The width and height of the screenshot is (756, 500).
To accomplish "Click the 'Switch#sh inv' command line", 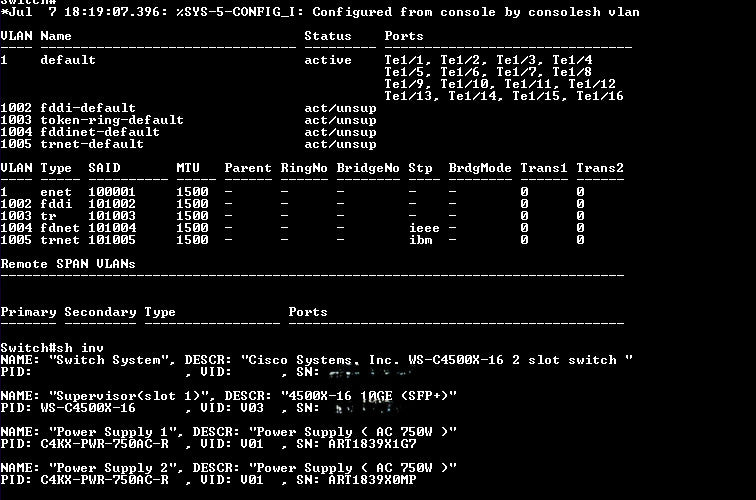I will point(52,348).
